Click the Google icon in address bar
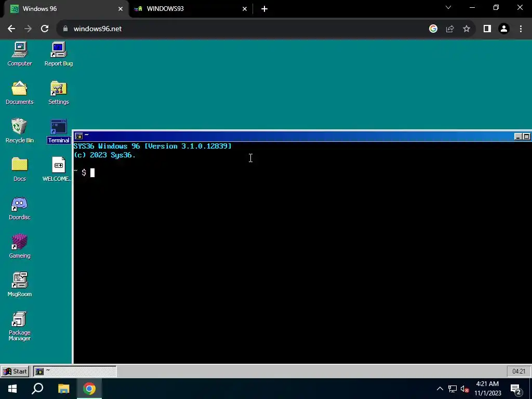 tap(433, 29)
